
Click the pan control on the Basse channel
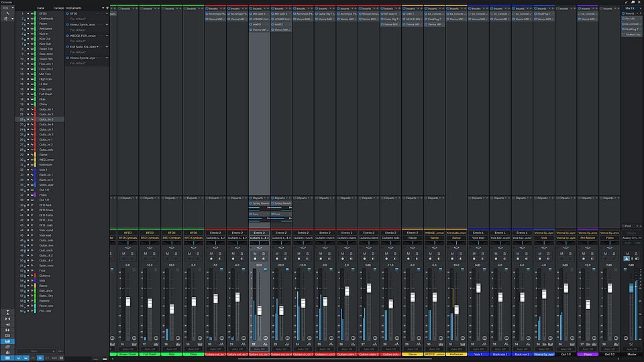click(413, 247)
